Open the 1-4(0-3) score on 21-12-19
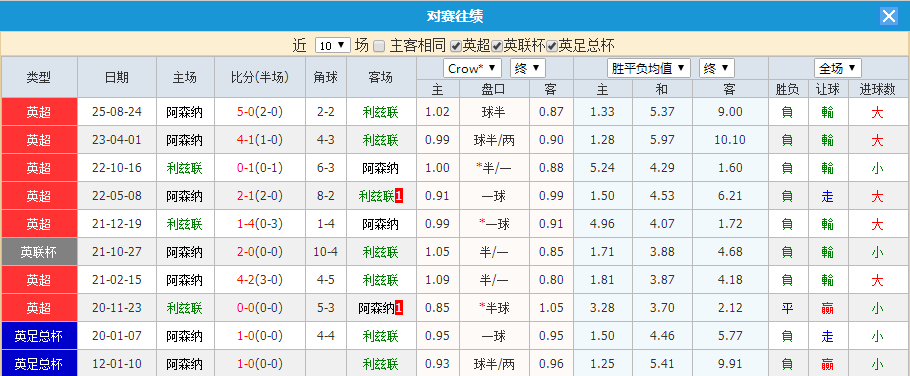Screen dimensions: 910x376 260,224
